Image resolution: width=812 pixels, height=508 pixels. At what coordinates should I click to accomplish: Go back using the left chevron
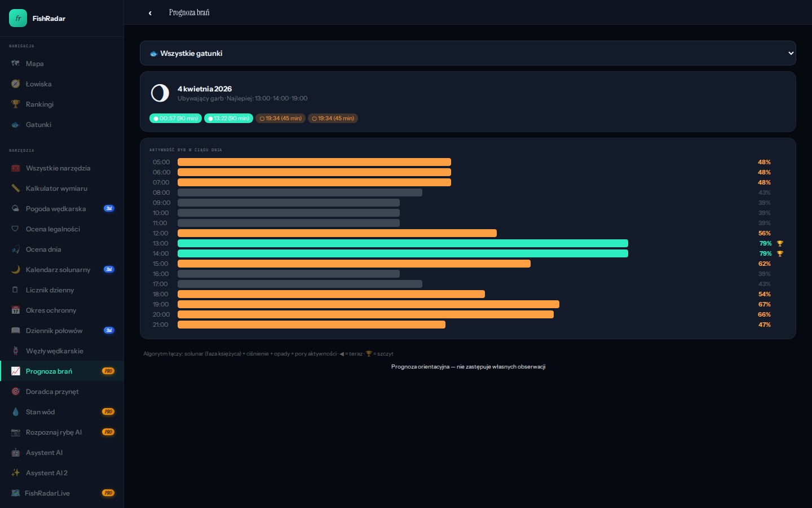[x=150, y=13]
